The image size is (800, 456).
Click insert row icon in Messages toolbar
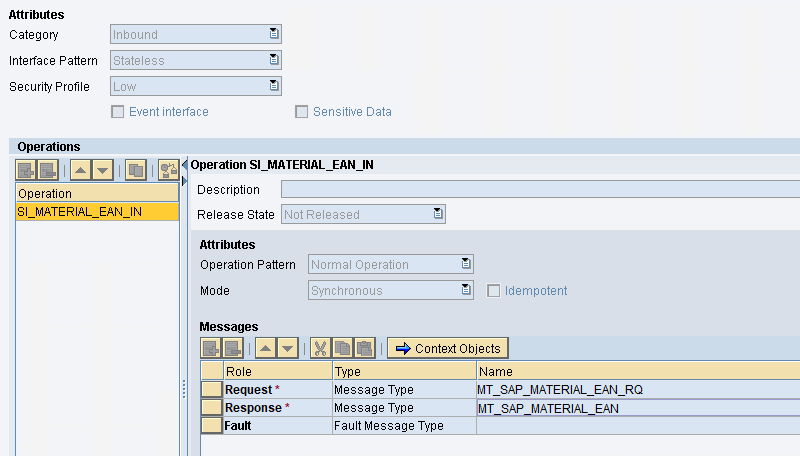210,348
